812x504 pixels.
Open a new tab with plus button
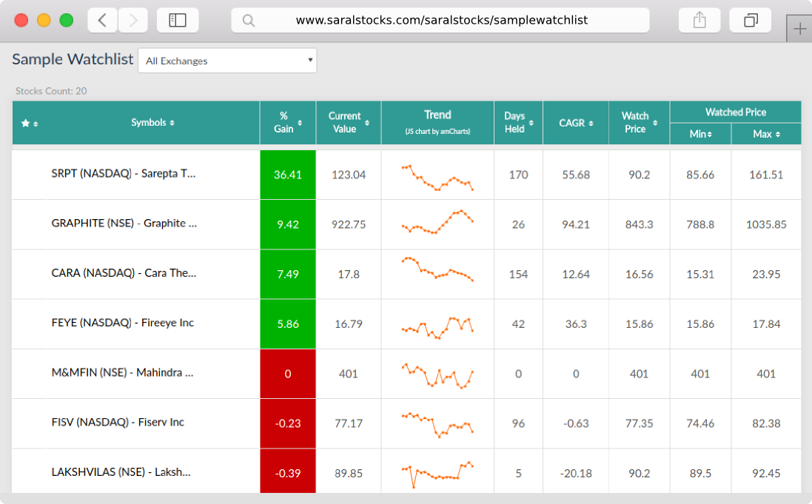click(799, 28)
